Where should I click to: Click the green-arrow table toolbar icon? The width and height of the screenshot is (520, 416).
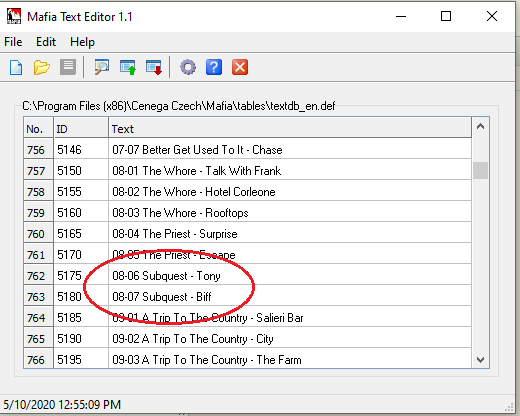pos(128,67)
